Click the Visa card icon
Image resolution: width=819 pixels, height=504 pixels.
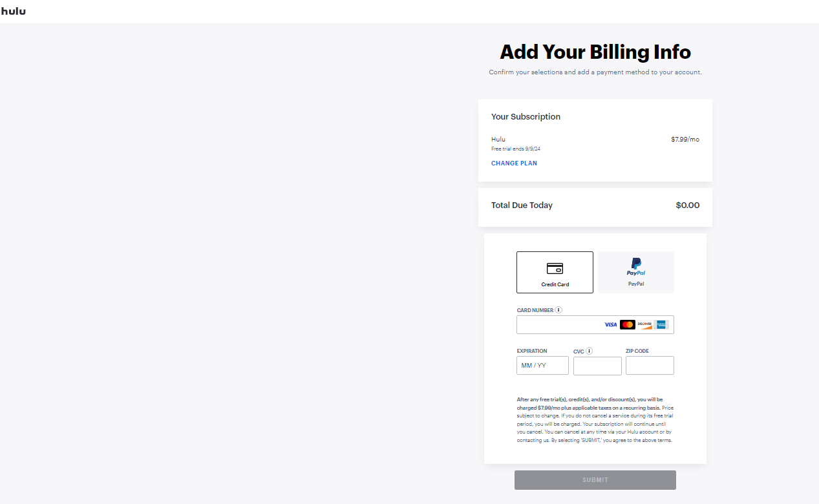[610, 324]
